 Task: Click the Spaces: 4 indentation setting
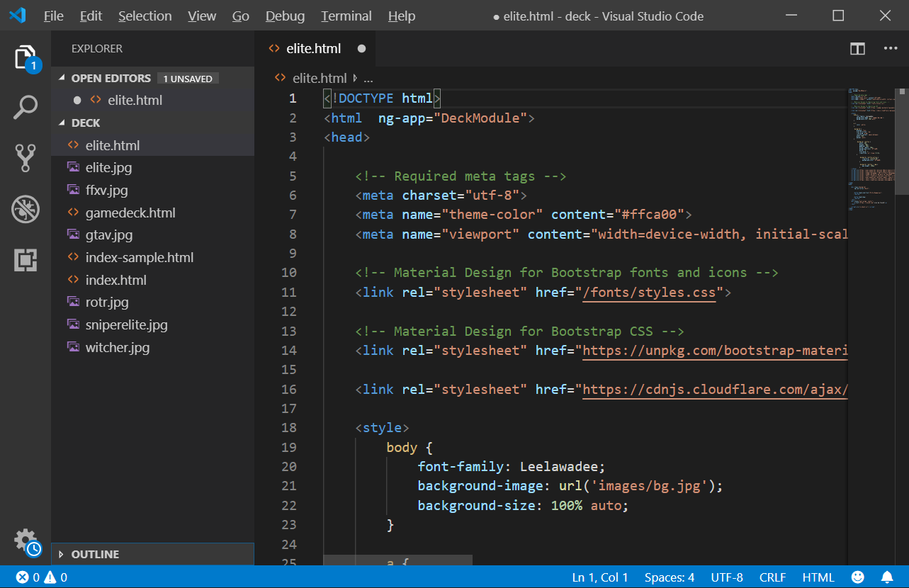click(669, 577)
